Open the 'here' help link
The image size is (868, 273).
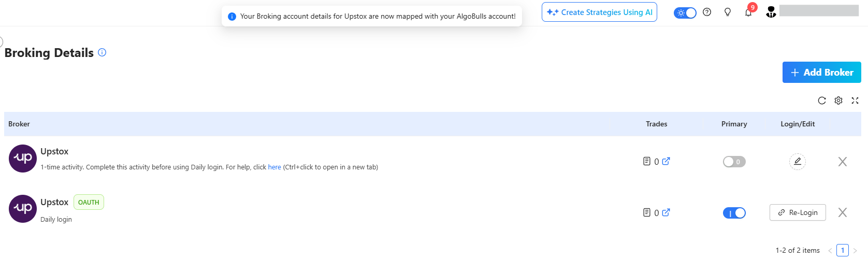pyautogui.click(x=274, y=167)
